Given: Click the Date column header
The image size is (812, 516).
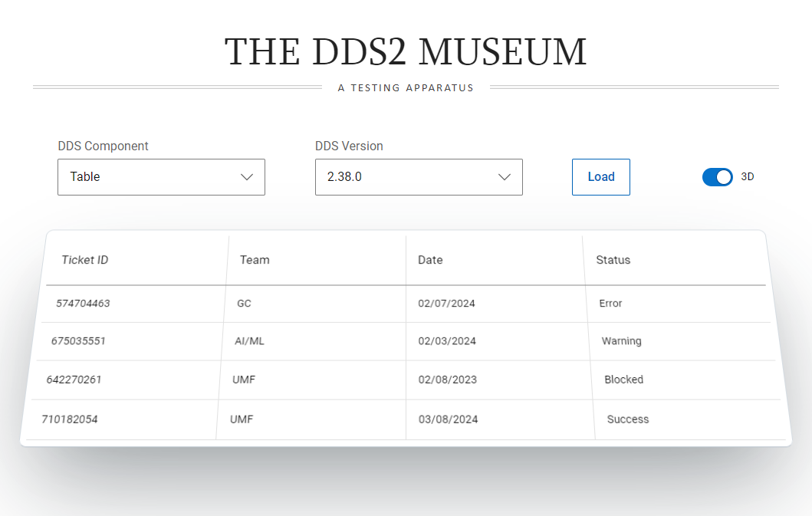Looking at the screenshot, I should pos(430,259).
